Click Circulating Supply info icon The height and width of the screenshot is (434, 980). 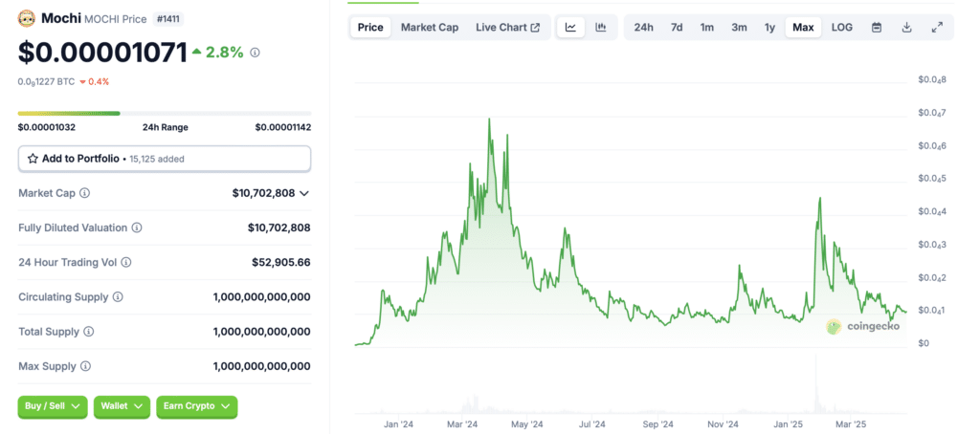point(118,297)
